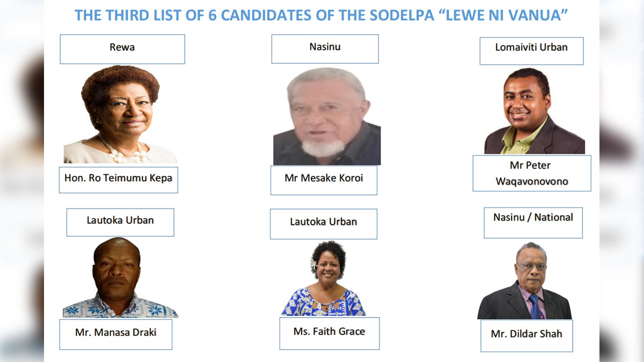
Task: Select the Mr. Manasa Draki name box
Action: coord(116,334)
